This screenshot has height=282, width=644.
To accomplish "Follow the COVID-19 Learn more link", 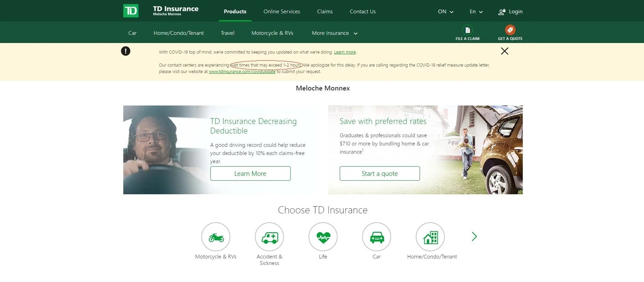I will [345, 52].
